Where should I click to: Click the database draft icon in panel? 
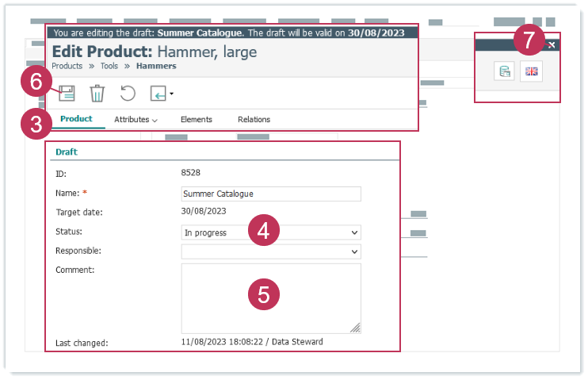click(503, 72)
